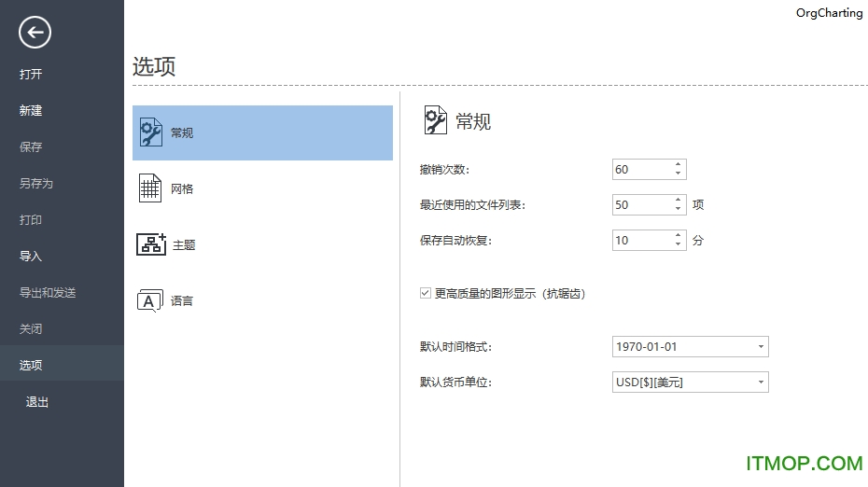Choose 导入 from the sidebar
Image resolution: width=868 pixels, height=487 pixels.
(x=31, y=257)
